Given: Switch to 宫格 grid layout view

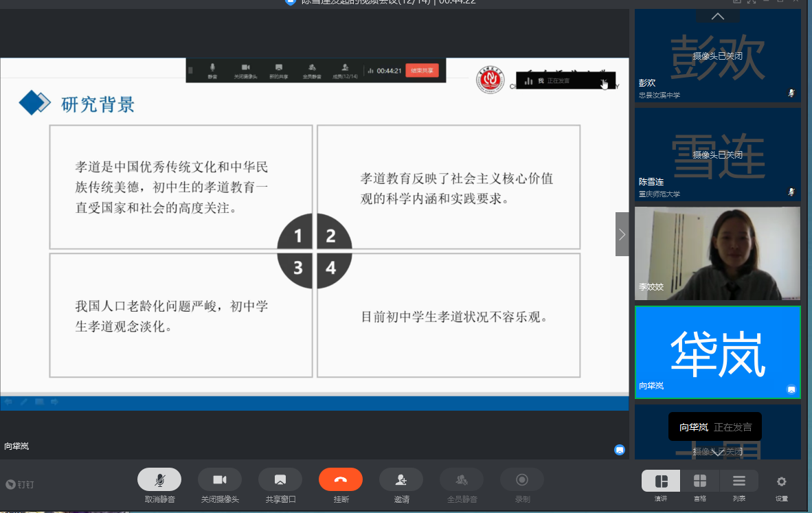Looking at the screenshot, I should tap(700, 481).
